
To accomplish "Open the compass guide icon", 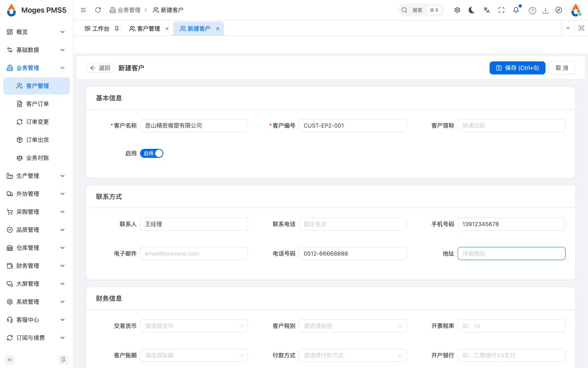I will (x=559, y=10).
